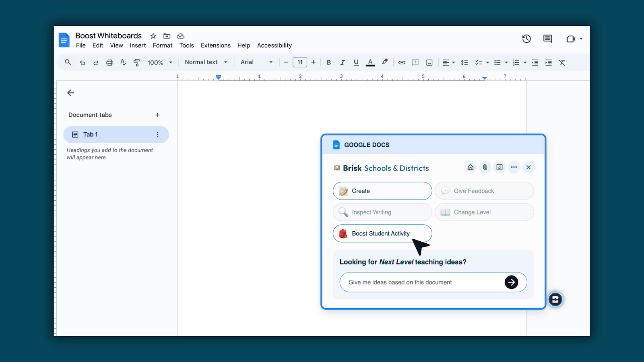Toggle bold formatting
Image resolution: width=644 pixels, height=362 pixels.
tap(329, 62)
